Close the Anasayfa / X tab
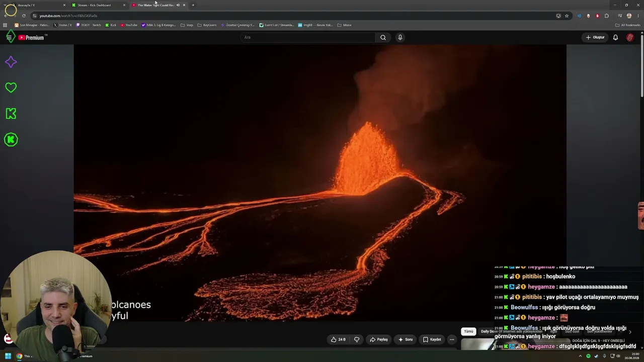Screen dimensions: 644x362 (64, 5)
